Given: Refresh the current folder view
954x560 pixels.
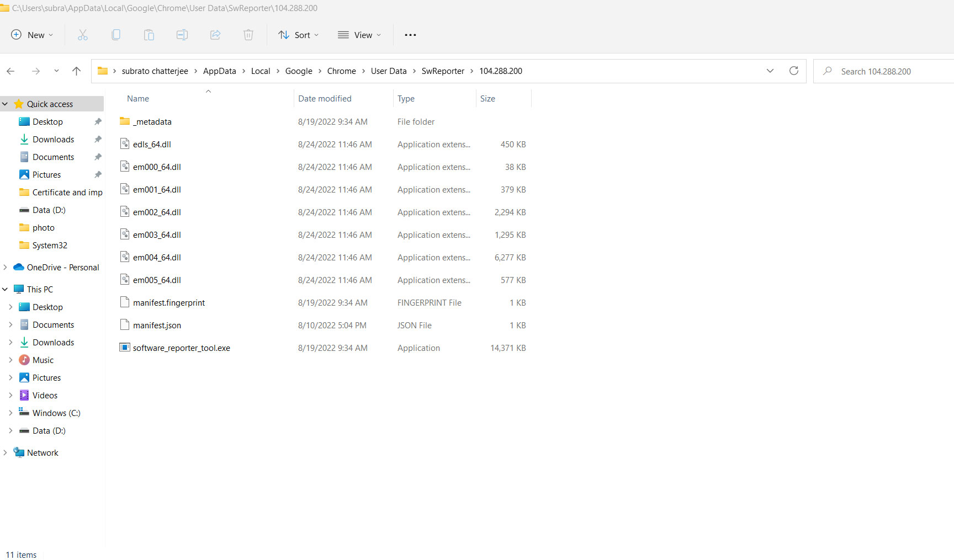Looking at the screenshot, I should click(794, 71).
